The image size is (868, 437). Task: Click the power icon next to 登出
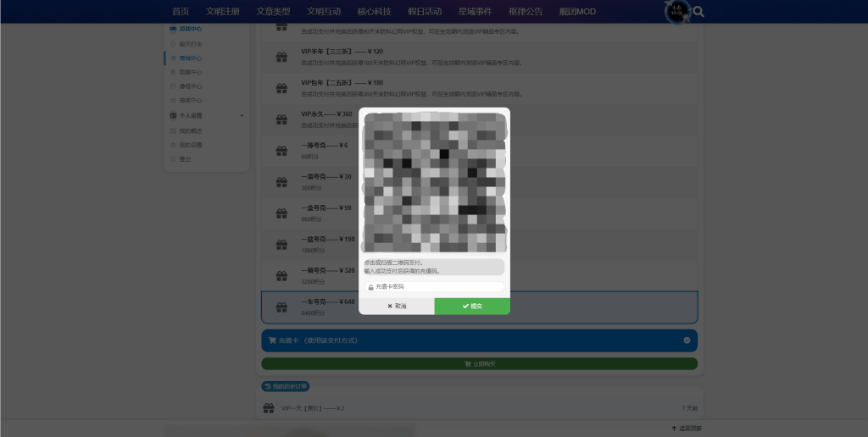[x=173, y=159]
